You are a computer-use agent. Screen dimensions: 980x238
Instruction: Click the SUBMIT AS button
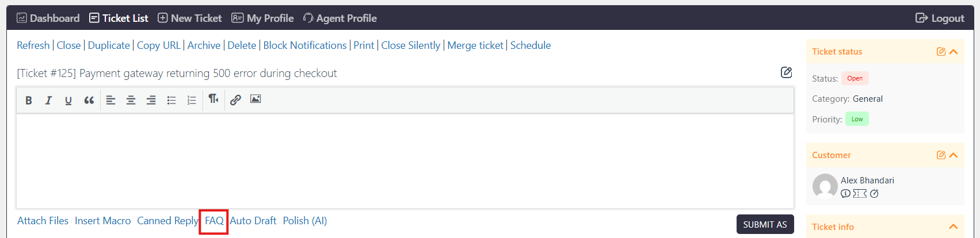tap(765, 225)
